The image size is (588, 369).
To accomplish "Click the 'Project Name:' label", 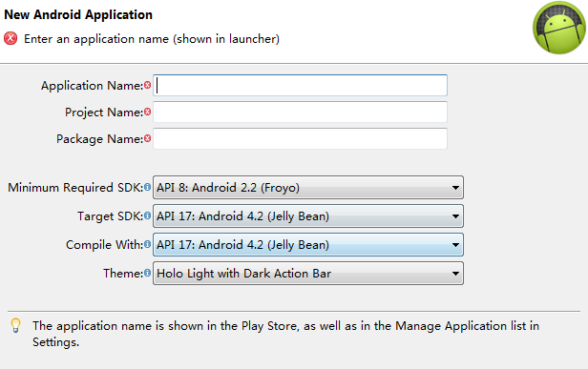I will 104,113.
